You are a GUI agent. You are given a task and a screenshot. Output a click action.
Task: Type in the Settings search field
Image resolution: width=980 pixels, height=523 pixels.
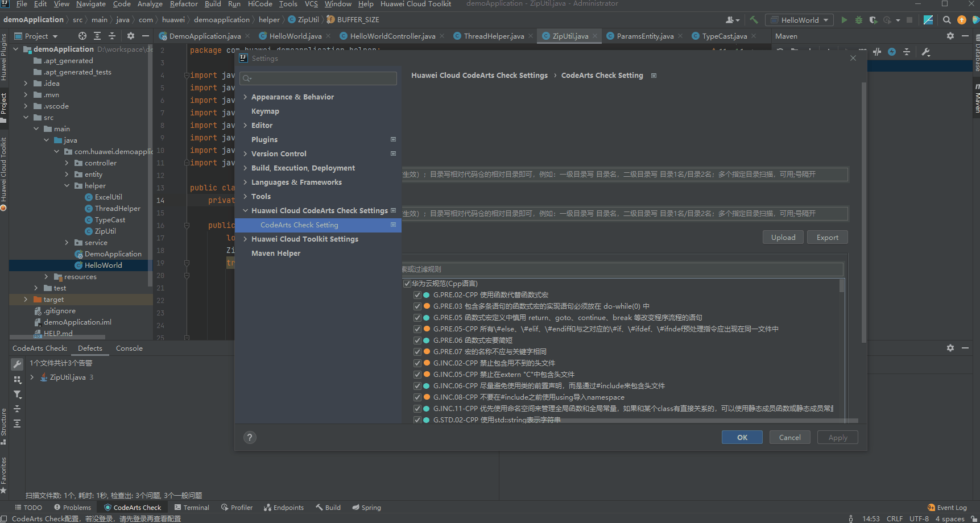point(317,78)
